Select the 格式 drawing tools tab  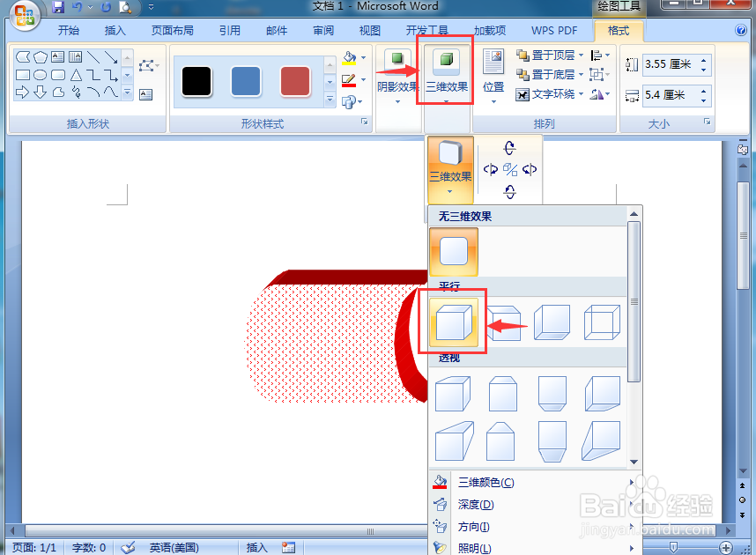point(619,30)
